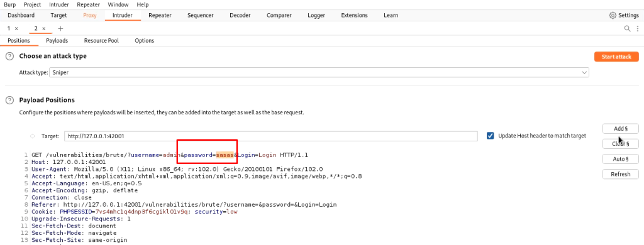Click the highlighted password value sasas
The height and width of the screenshot is (245, 644).
point(225,155)
